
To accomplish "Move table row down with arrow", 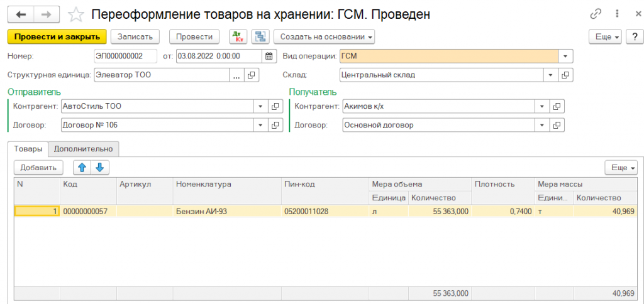I will (x=101, y=167).
